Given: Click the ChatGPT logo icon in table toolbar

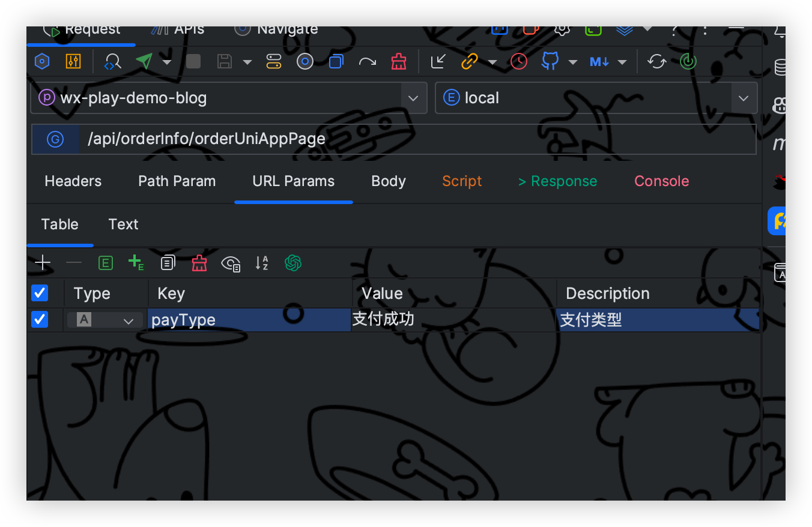Looking at the screenshot, I should pos(293,263).
